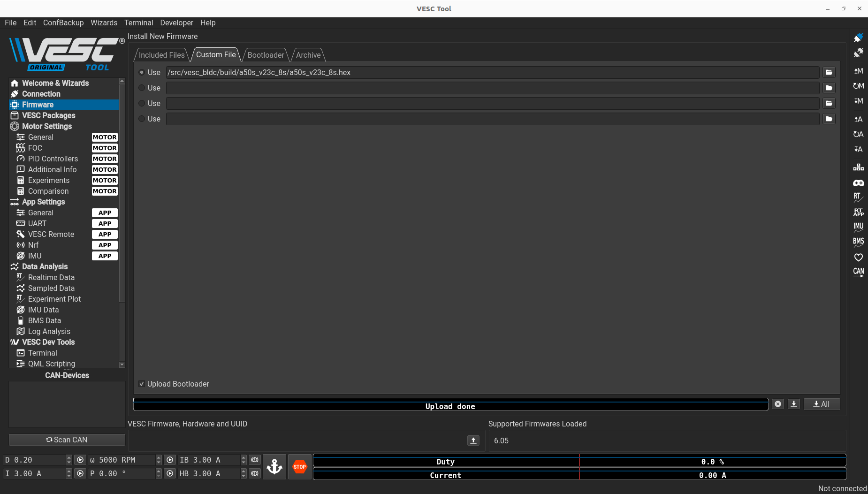Write app configuration using the A-up icon
This screenshot has height=494, width=868.
click(x=859, y=119)
